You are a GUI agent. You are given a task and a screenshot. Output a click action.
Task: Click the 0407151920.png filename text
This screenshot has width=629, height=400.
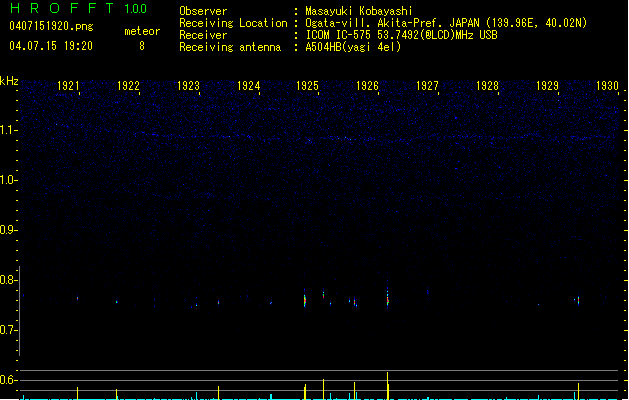click(51, 26)
